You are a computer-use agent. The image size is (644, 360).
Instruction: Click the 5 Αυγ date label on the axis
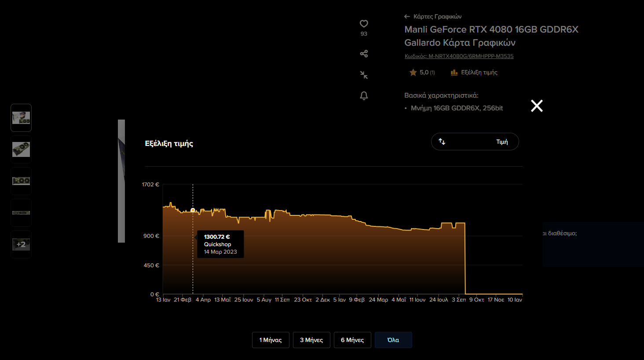[264, 300]
